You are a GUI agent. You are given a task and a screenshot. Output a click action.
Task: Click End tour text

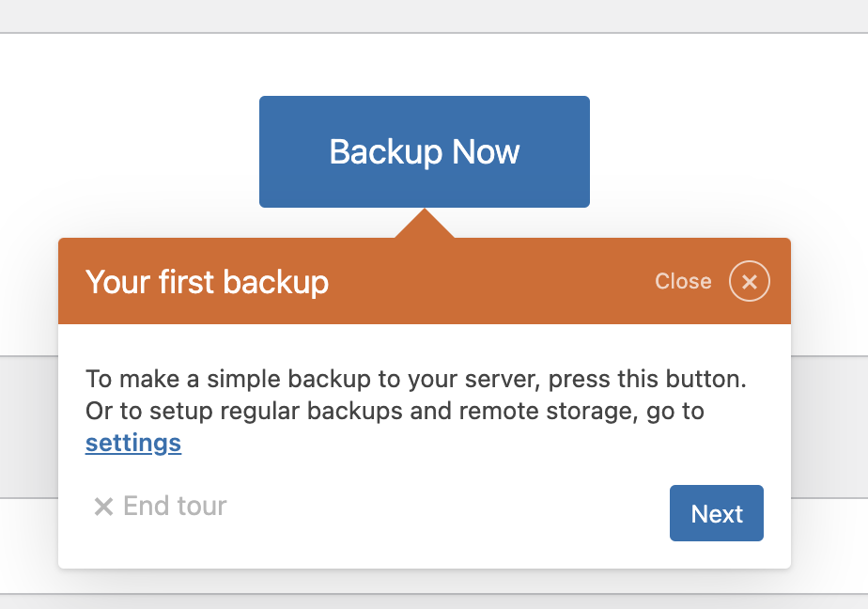[175, 506]
